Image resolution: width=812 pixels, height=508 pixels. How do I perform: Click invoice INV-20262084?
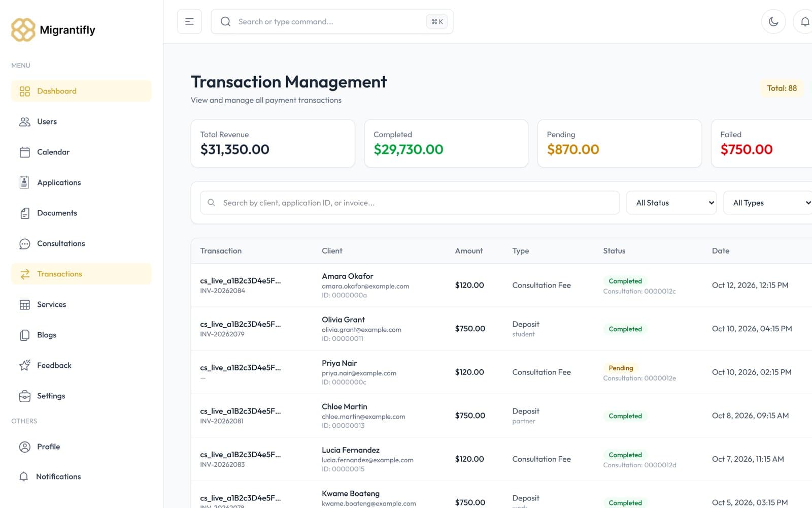coord(222,291)
